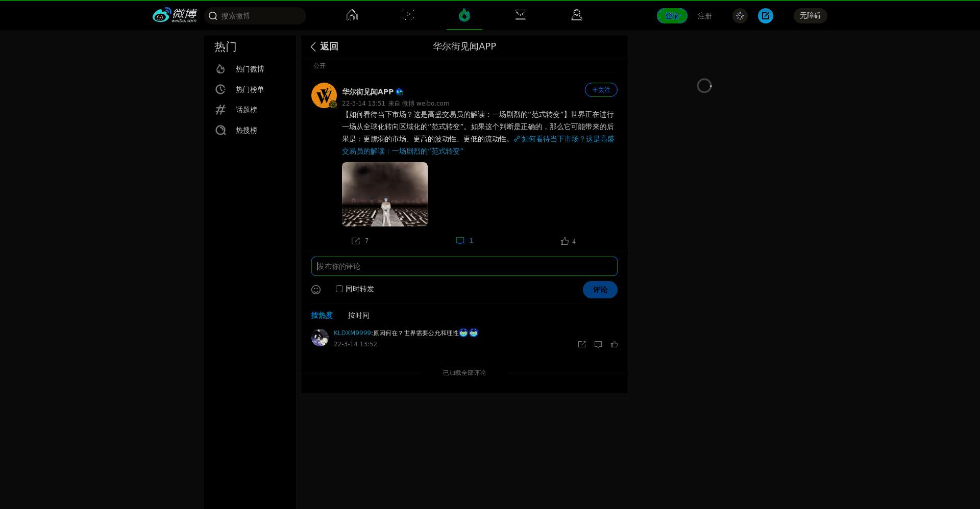Click the comment timestamp 22-3-14 13:52
This screenshot has height=509, width=980.
click(355, 344)
